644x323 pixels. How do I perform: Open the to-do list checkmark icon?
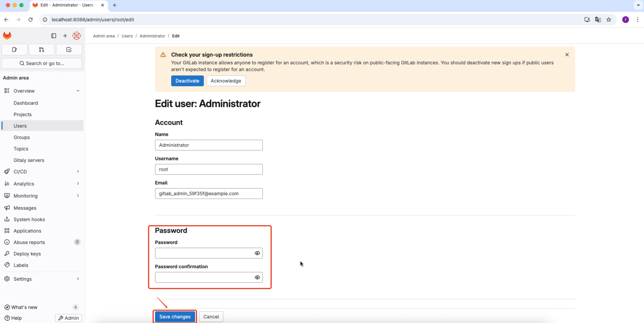(69, 49)
